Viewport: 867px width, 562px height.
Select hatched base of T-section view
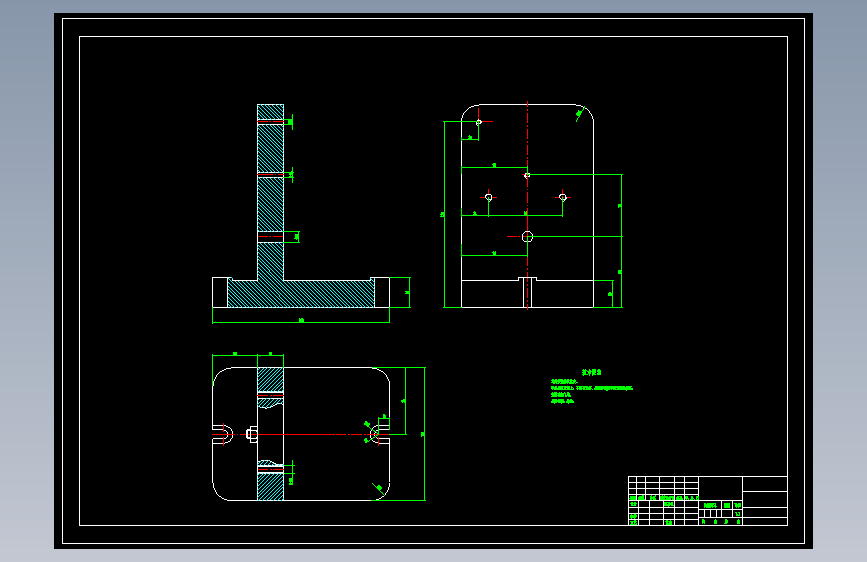(301, 294)
